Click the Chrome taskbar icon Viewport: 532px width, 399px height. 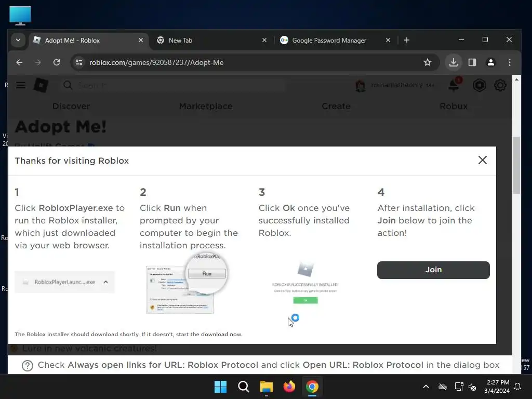[x=312, y=387]
